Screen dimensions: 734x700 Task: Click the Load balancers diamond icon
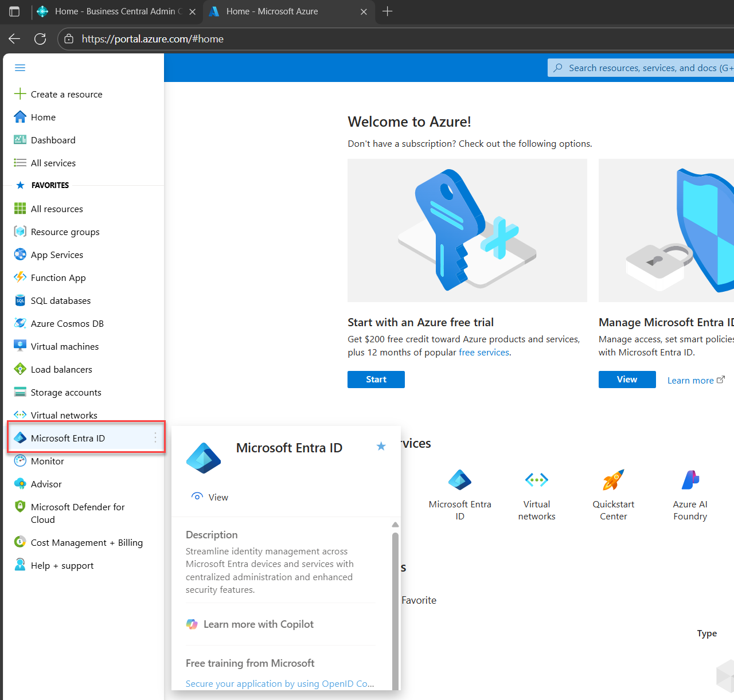(20, 369)
